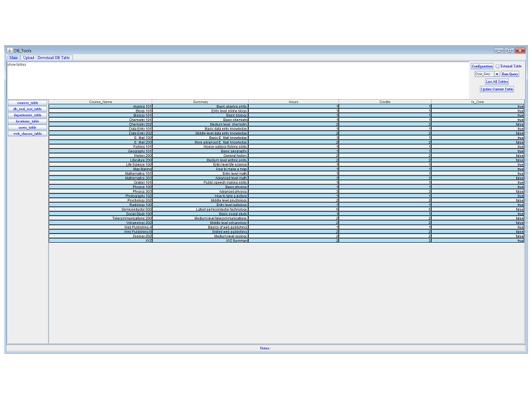This screenshot has width=532, height=399.
Task: Click the dropdown arrow next to Cyan_Grey
Action: [x=495, y=74]
